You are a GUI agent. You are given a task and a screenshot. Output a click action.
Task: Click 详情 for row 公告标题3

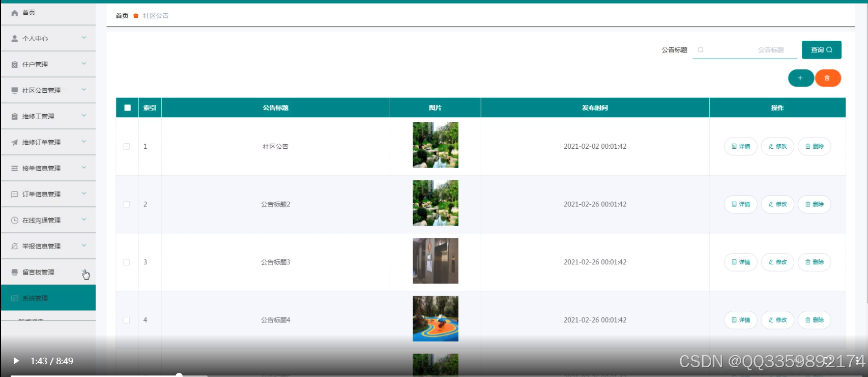click(x=740, y=262)
